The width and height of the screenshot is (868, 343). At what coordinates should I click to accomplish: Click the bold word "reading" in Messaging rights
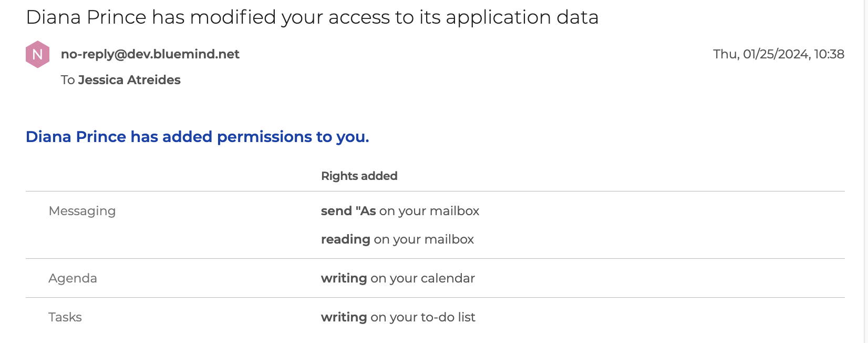345,239
